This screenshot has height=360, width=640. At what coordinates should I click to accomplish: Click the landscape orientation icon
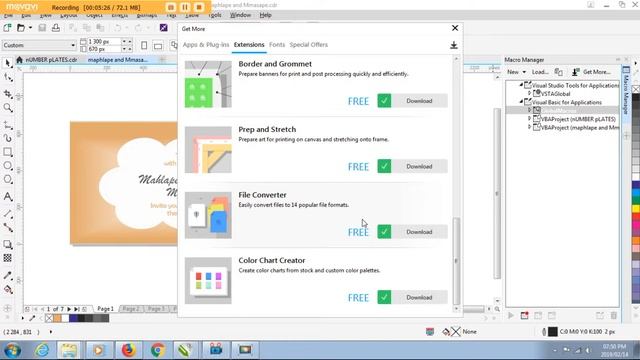[158, 45]
